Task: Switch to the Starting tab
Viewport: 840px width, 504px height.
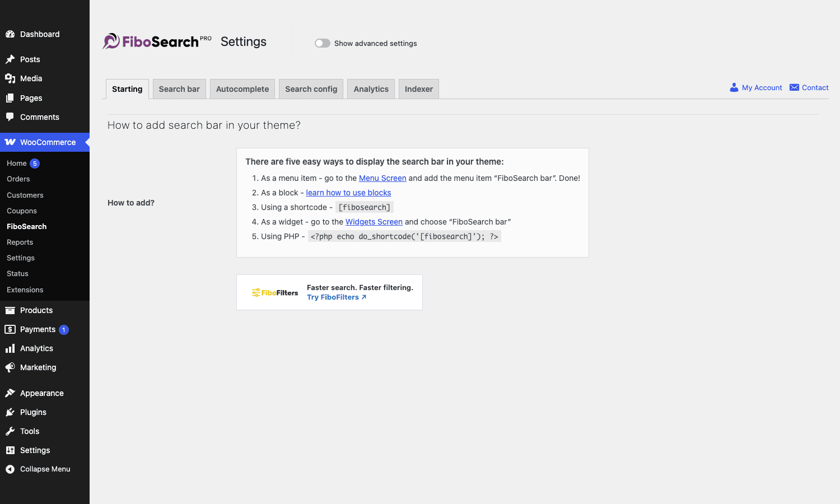Action: coord(127,89)
